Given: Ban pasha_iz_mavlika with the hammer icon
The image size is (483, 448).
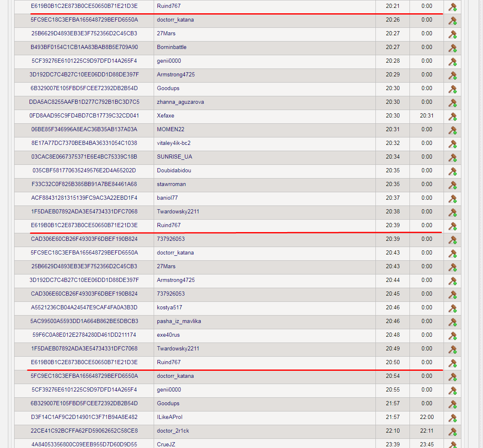Looking at the screenshot, I should [452, 322].
